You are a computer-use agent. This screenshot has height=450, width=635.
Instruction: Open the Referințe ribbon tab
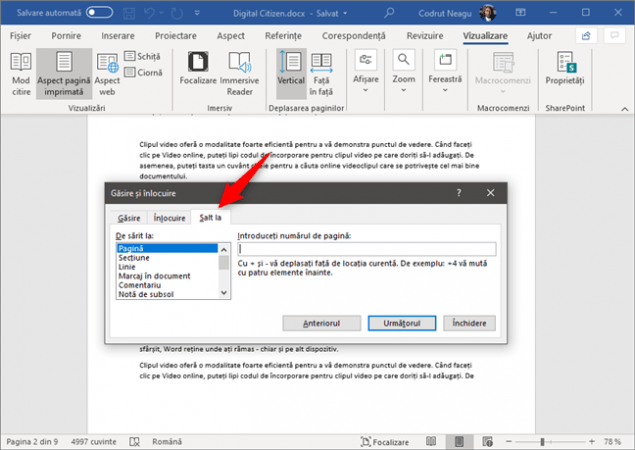[282, 35]
